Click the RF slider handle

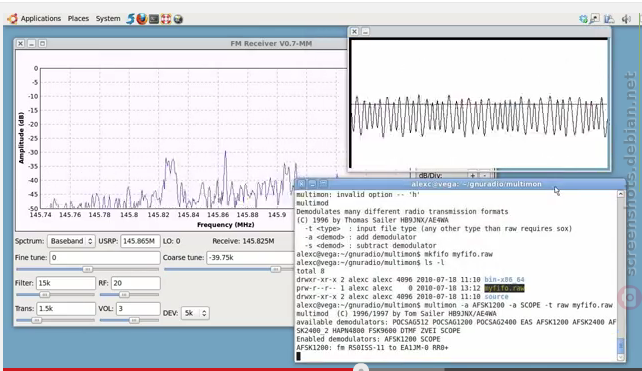(124, 294)
